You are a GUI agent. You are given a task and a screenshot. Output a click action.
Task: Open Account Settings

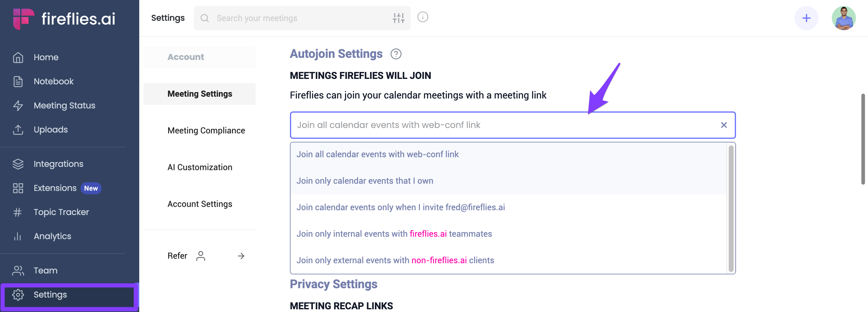(x=200, y=204)
